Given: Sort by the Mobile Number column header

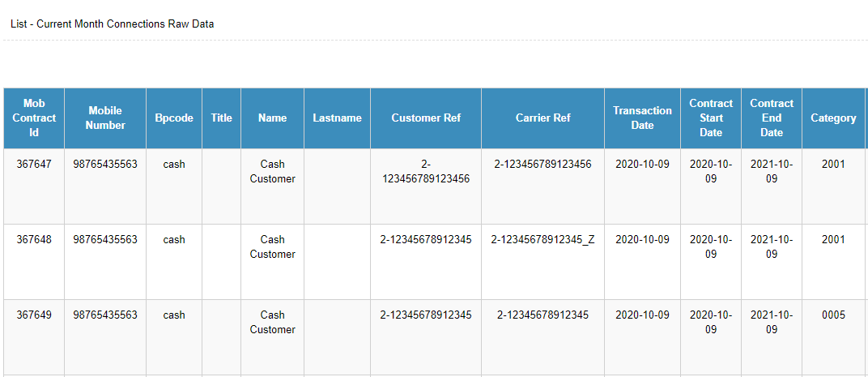Looking at the screenshot, I should (x=105, y=118).
